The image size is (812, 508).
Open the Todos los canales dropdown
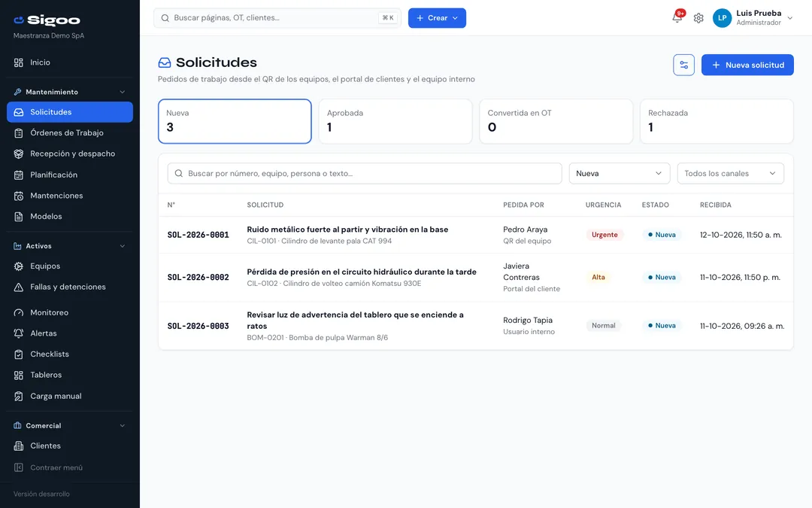[731, 174]
